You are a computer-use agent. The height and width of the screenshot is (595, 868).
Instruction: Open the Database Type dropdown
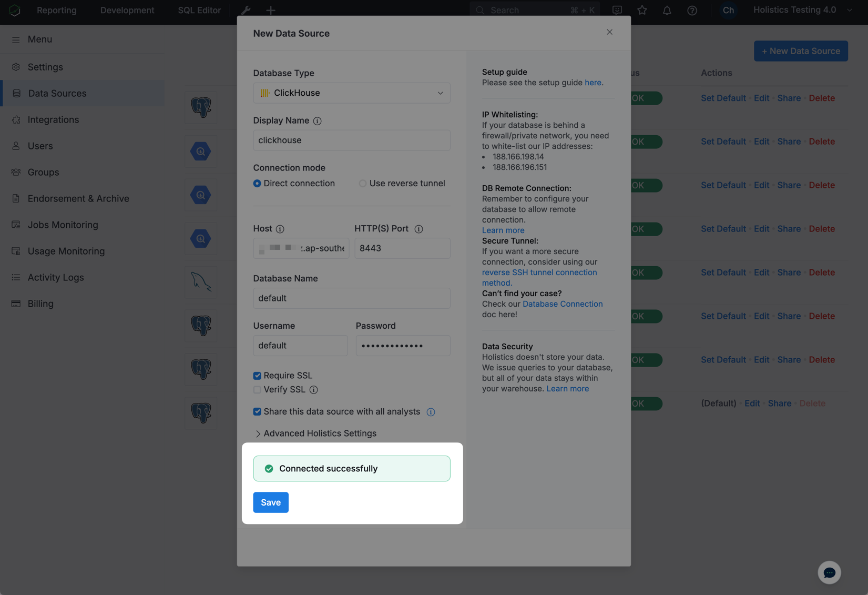(x=351, y=93)
